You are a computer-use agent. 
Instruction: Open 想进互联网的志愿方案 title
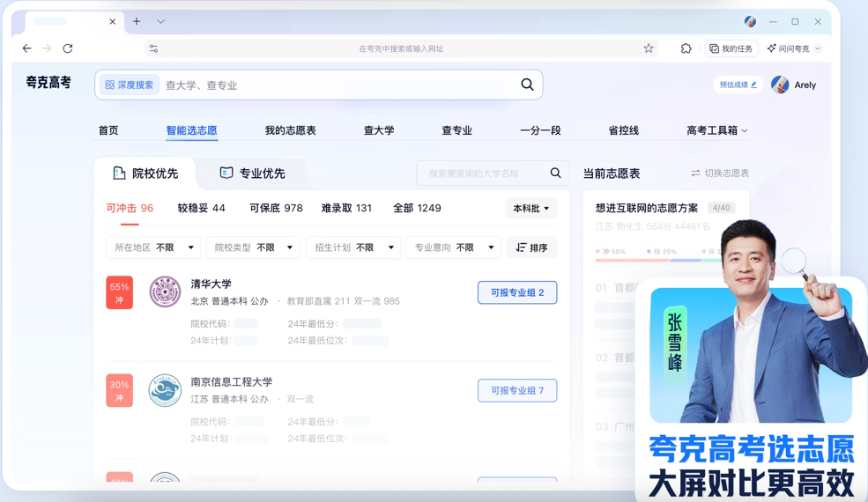[x=647, y=208]
